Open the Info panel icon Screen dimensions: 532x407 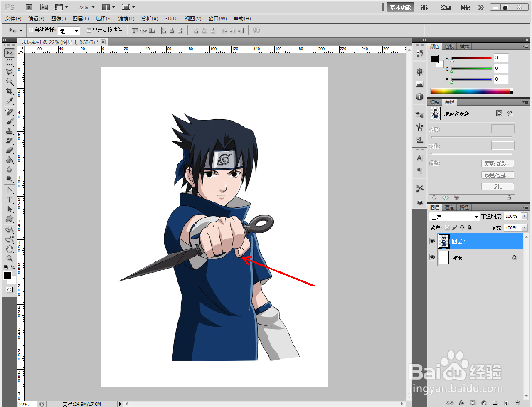(419, 97)
